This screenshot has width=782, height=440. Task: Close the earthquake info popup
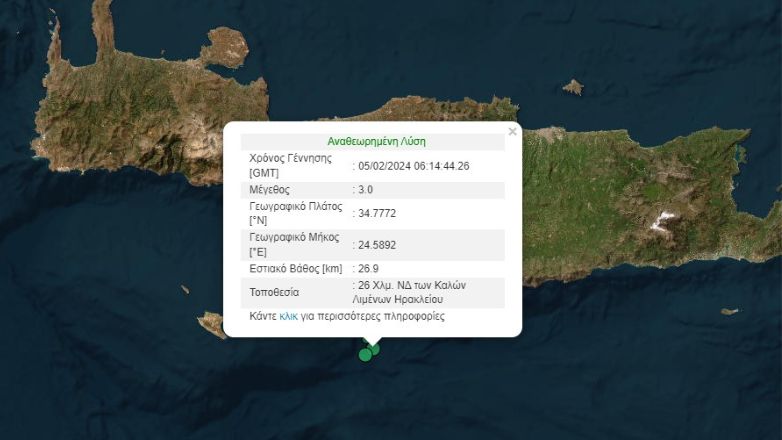coord(513,131)
